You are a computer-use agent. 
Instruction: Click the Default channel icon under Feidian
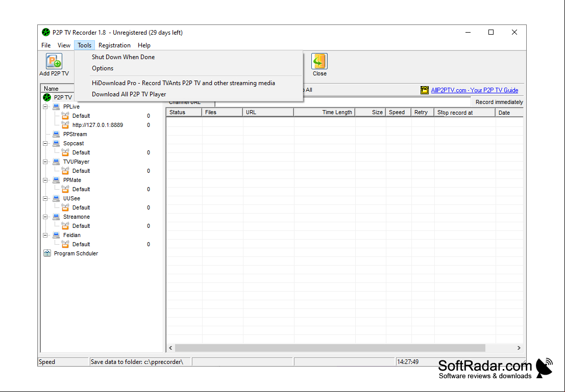click(x=65, y=244)
